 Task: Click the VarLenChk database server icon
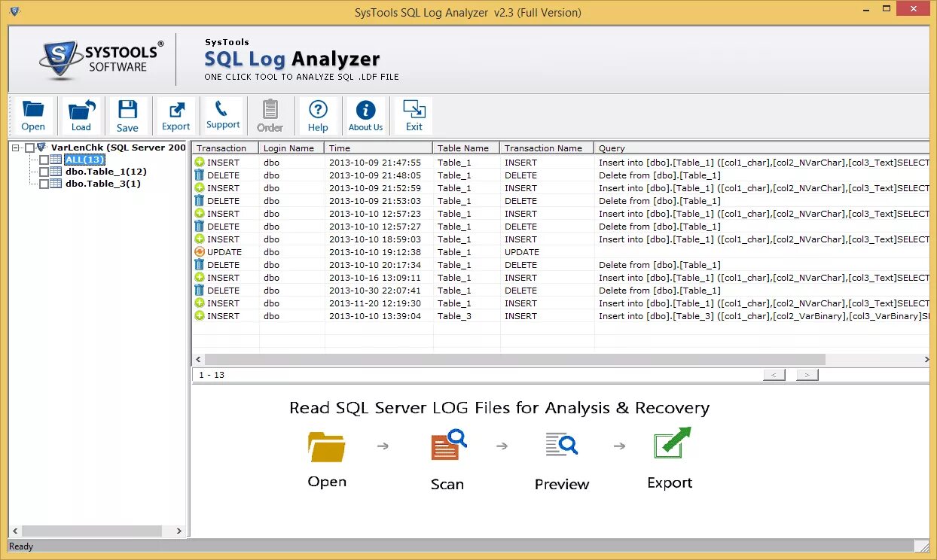pos(41,148)
